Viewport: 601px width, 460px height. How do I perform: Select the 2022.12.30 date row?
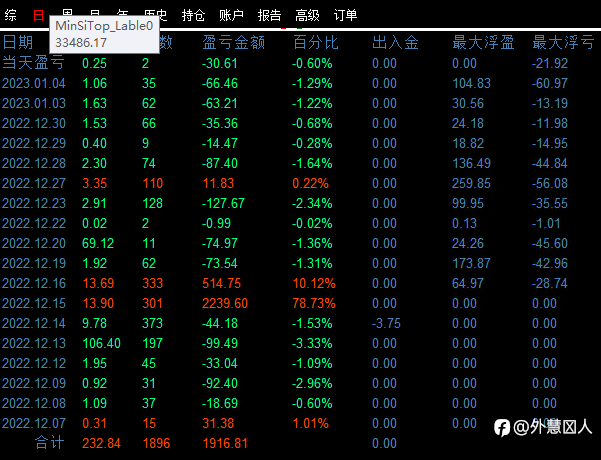[34, 123]
